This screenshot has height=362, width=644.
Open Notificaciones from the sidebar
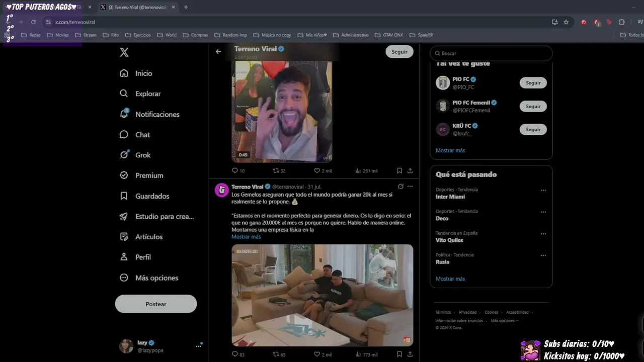(x=149, y=114)
